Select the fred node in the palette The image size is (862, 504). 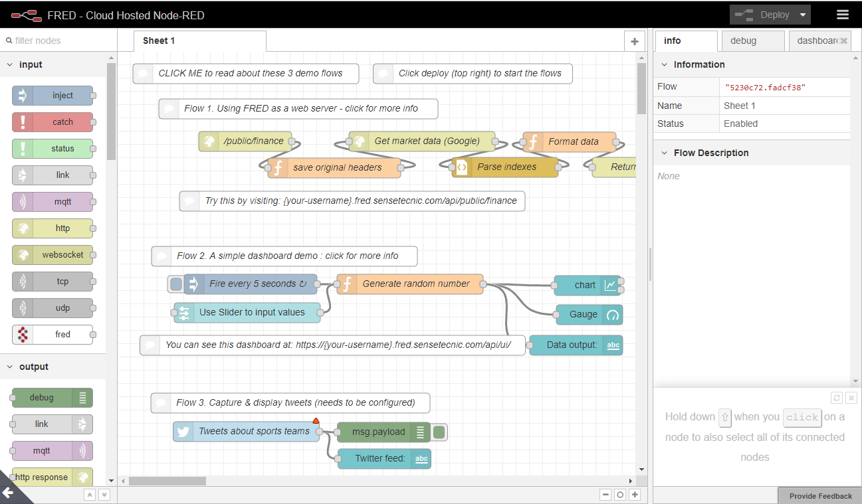pyautogui.click(x=53, y=334)
